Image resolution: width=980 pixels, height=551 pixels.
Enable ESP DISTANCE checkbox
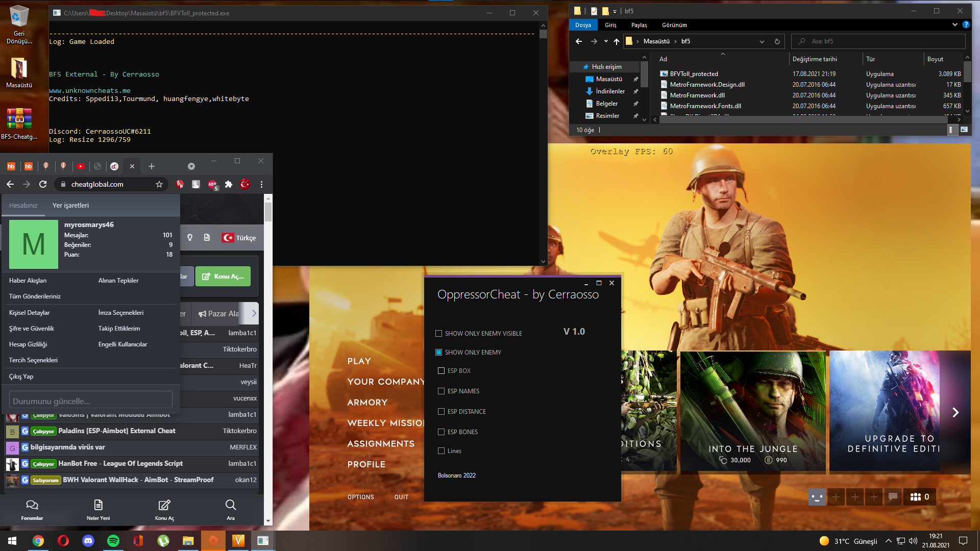click(x=441, y=411)
